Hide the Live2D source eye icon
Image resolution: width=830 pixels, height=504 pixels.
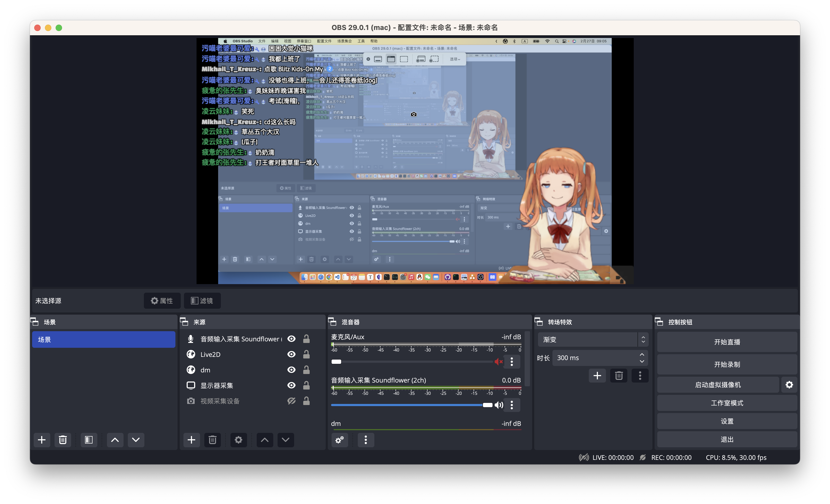(x=291, y=354)
